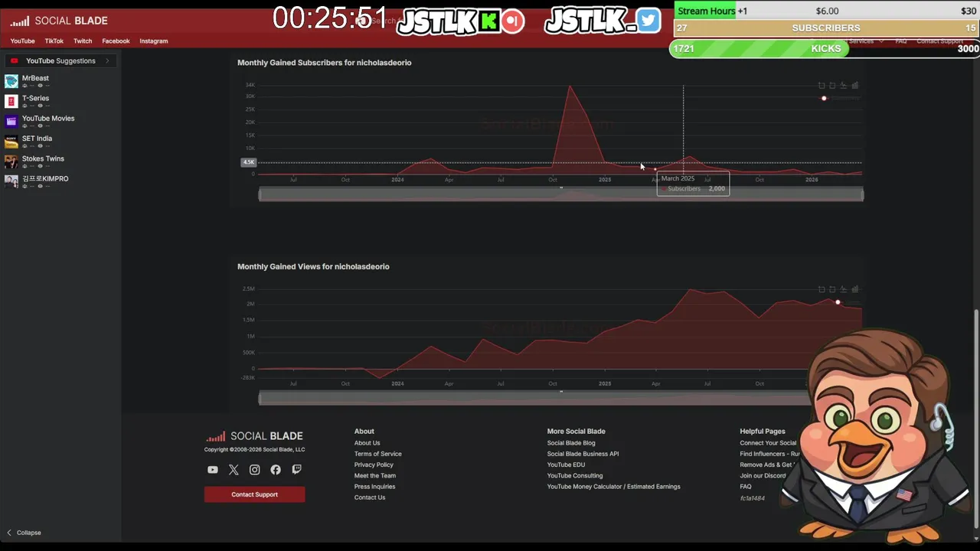Switch views chart to bar view icon
Viewport: 980px width, 551px height.
(x=855, y=289)
